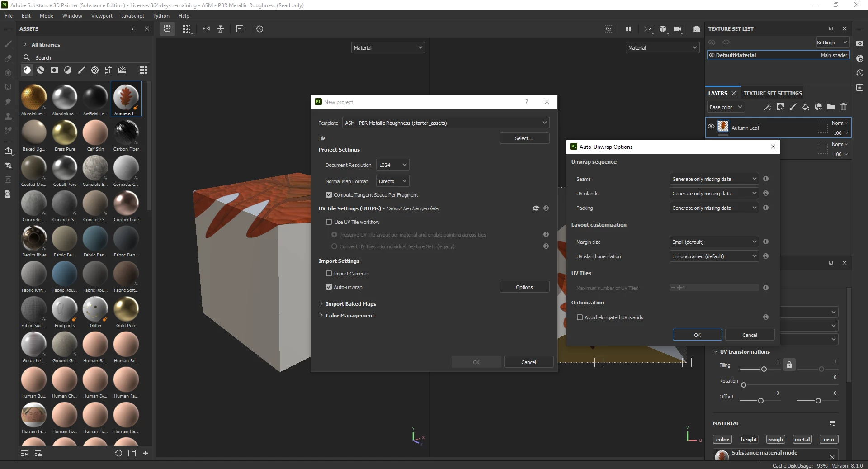868x469 pixels.
Task: Click the camera screenshot icon
Action: (697, 29)
